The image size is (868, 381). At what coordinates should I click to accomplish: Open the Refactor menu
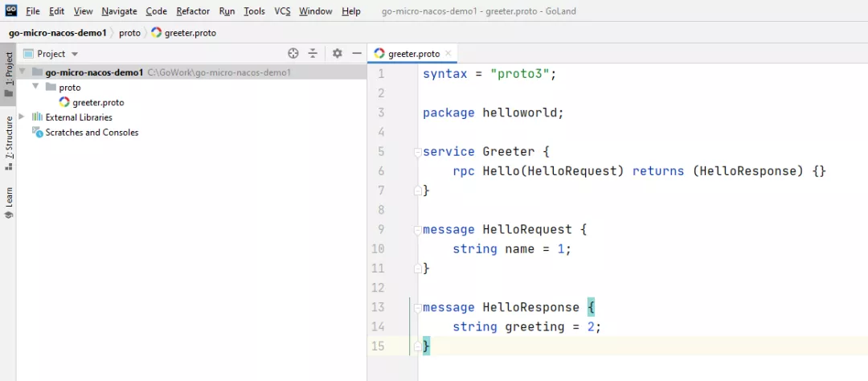pyautogui.click(x=193, y=11)
